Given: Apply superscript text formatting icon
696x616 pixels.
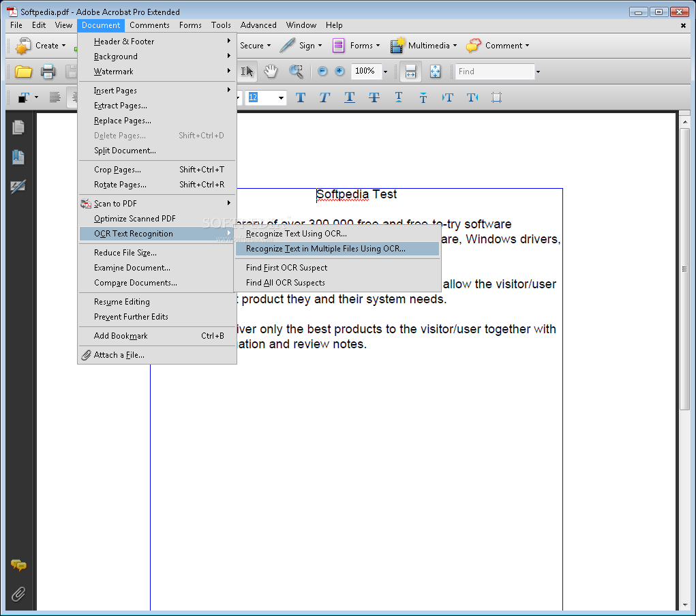Looking at the screenshot, I should coord(399,97).
